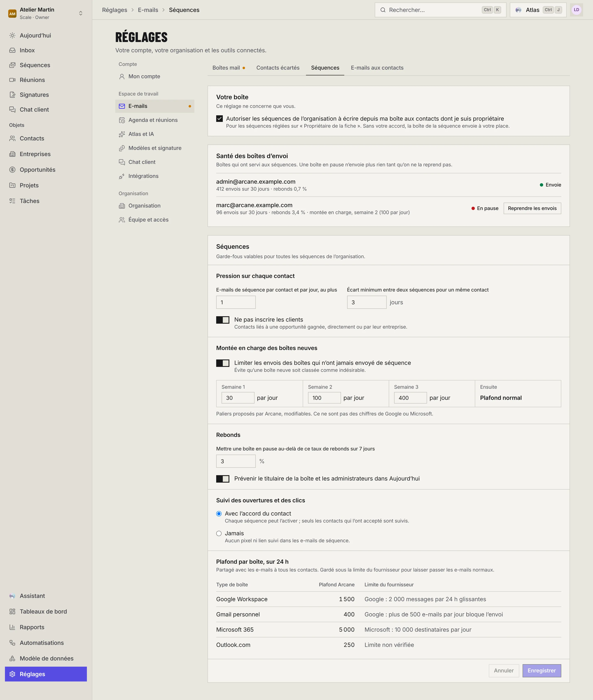The width and height of the screenshot is (593, 700).
Task: Open the Assistant at sidebar bottom
Action: (x=46, y=596)
